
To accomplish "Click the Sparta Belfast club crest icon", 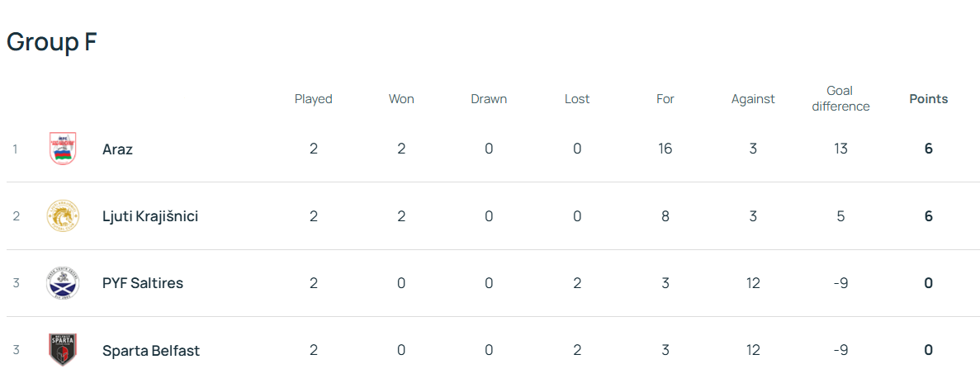I will pos(63,350).
